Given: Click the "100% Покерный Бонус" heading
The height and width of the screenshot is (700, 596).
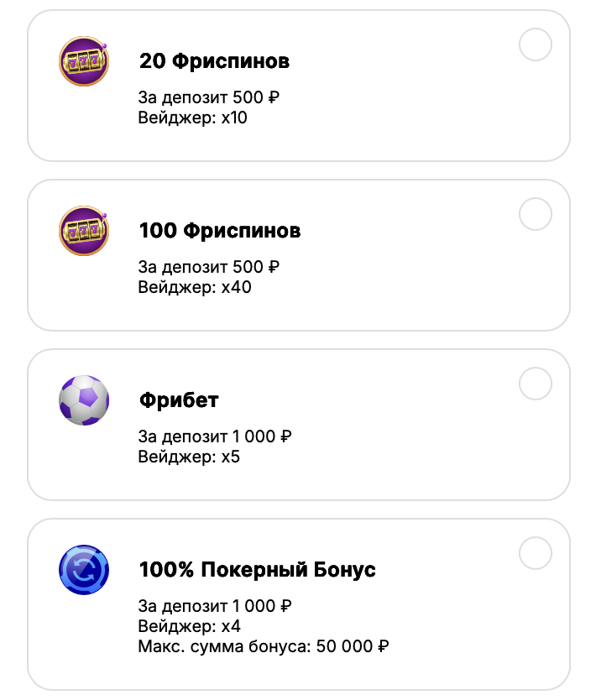Looking at the screenshot, I should (257, 570).
